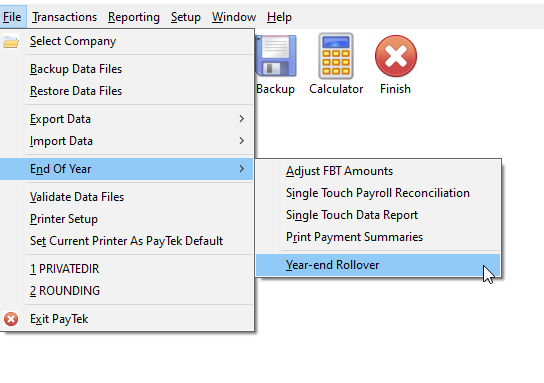544x383 pixels.
Task: Open the Calculator toolbar icon
Action: click(336, 56)
